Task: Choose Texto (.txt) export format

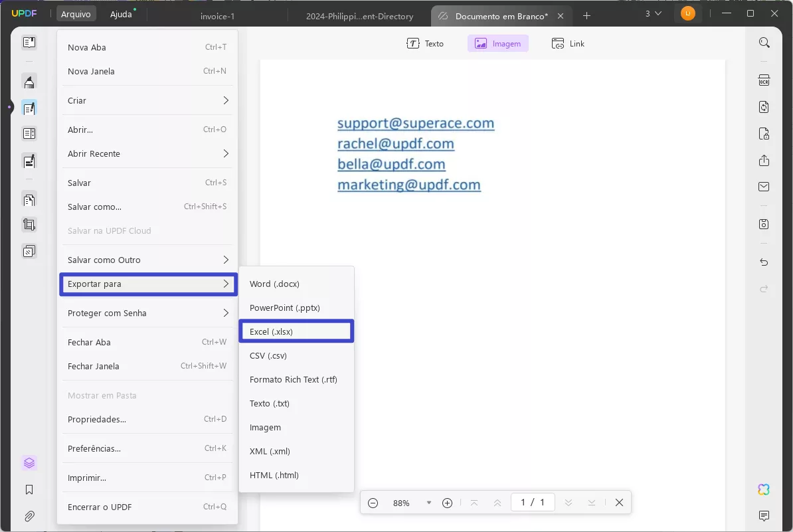Action: click(x=296, y=404)
